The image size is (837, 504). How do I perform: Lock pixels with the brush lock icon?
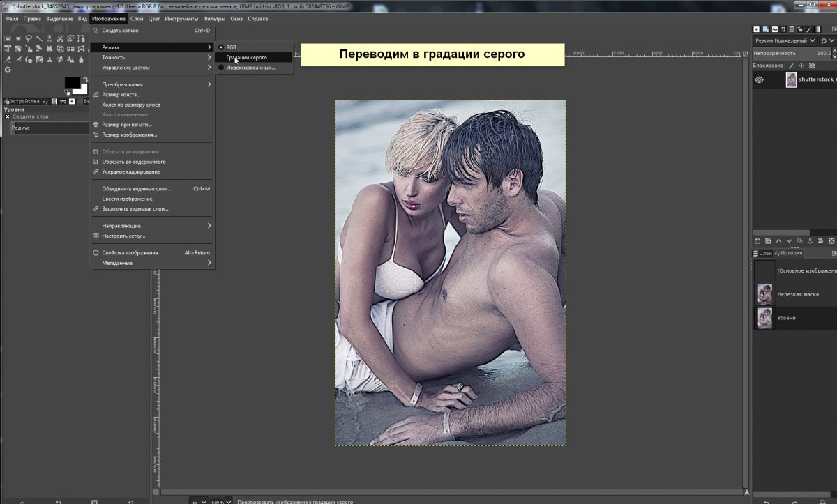(791, 66)
